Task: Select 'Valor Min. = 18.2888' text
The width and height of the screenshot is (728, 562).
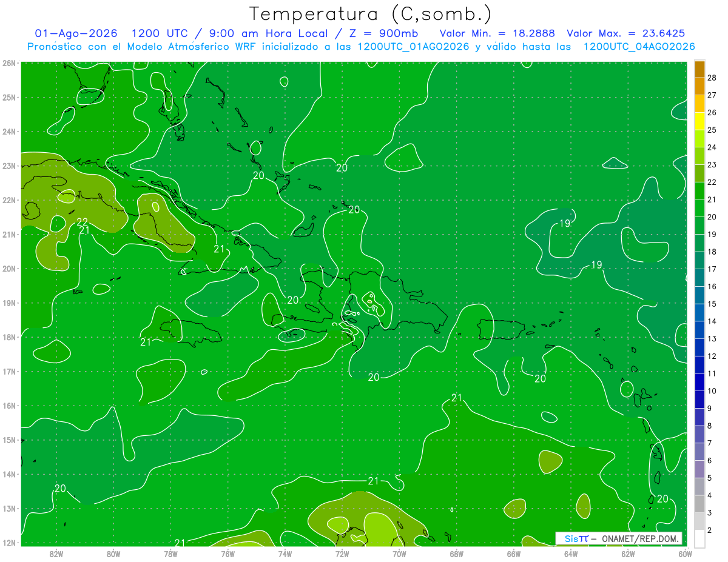Action: coord(497,33)
